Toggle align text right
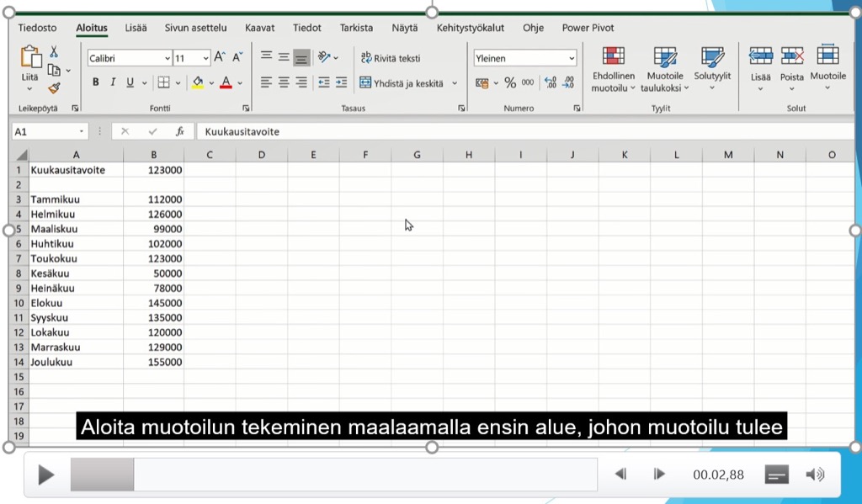The height and width of the screenshot is (504, 862). click(x=301, y=83)
